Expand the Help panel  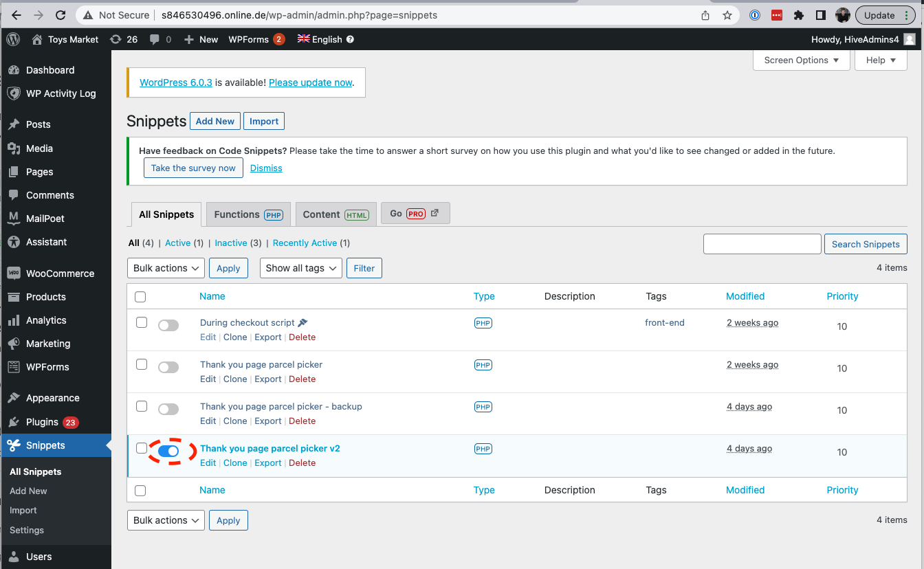pyautogui.click(x=881, y=60)
